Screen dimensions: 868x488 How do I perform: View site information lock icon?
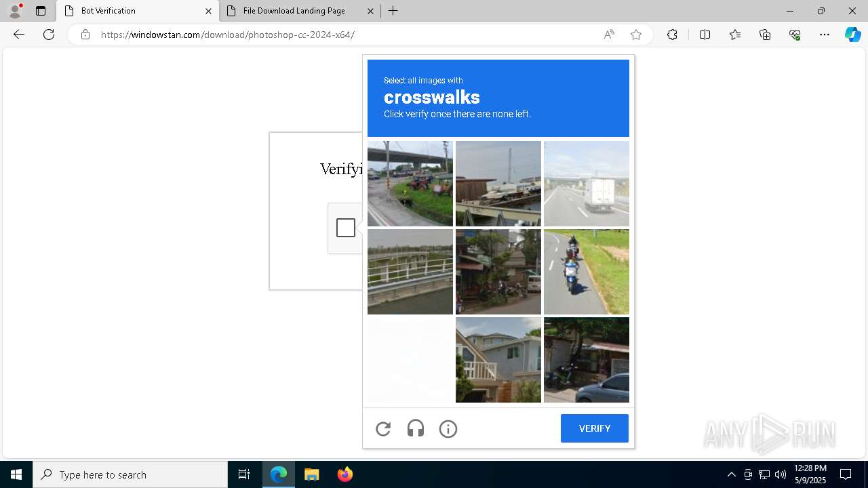[x=85, y=35]
